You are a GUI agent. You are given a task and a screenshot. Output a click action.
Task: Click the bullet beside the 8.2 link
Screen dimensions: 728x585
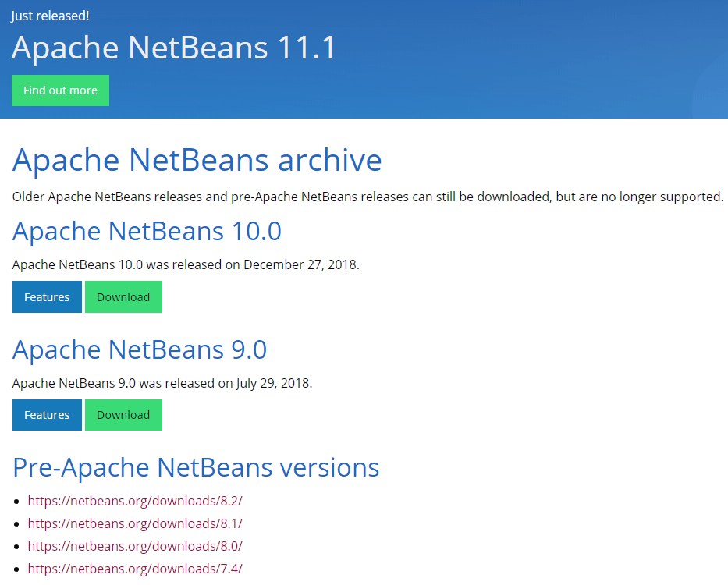pyautogui.click(x=17, y=502)
